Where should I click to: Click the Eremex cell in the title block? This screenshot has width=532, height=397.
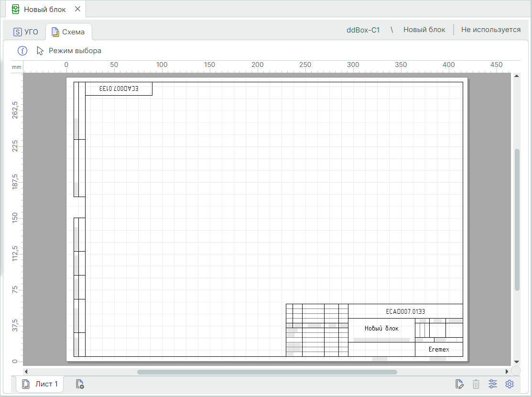point(439,349)
